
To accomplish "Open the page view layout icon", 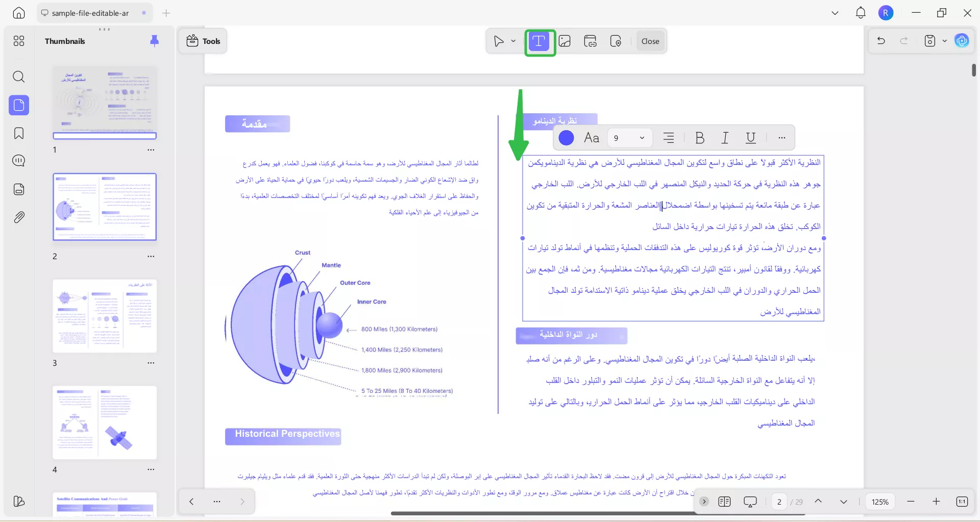I will point(724,502).
